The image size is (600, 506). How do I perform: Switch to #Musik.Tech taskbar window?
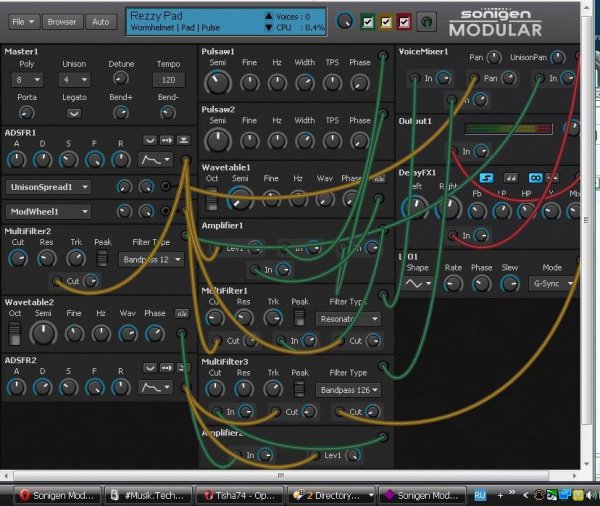pos(148,496)
